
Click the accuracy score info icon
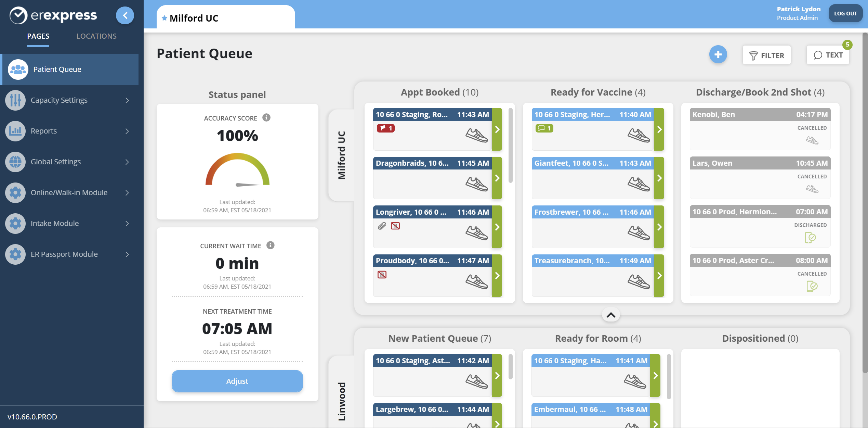click(266, 118)
